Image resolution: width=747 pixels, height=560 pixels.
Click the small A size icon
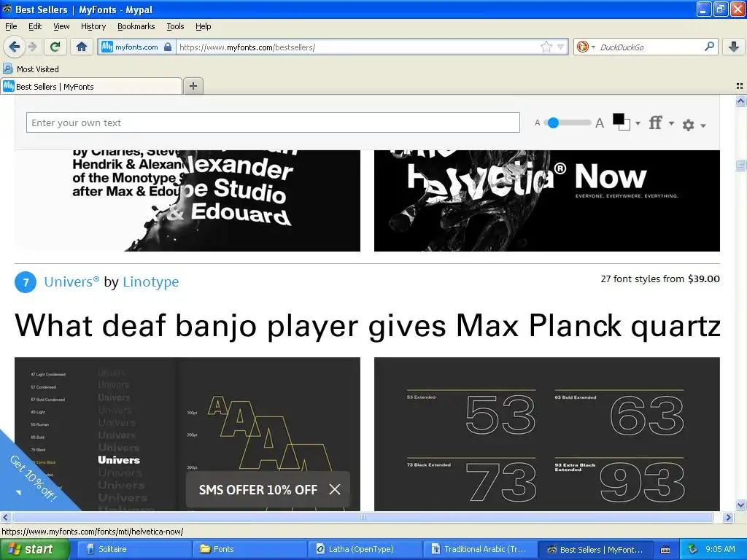(x=537, y=122)
